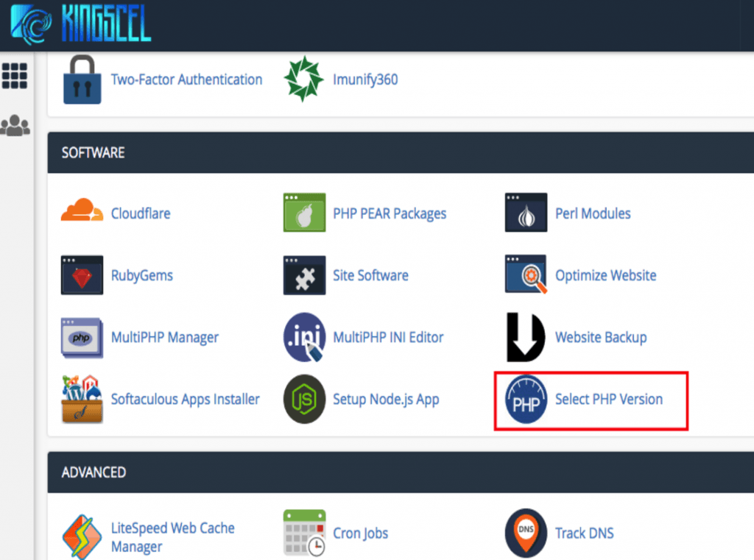Open the RubyGems ruby icon
This screenshot has height=560, width=754.
point(82,275)
